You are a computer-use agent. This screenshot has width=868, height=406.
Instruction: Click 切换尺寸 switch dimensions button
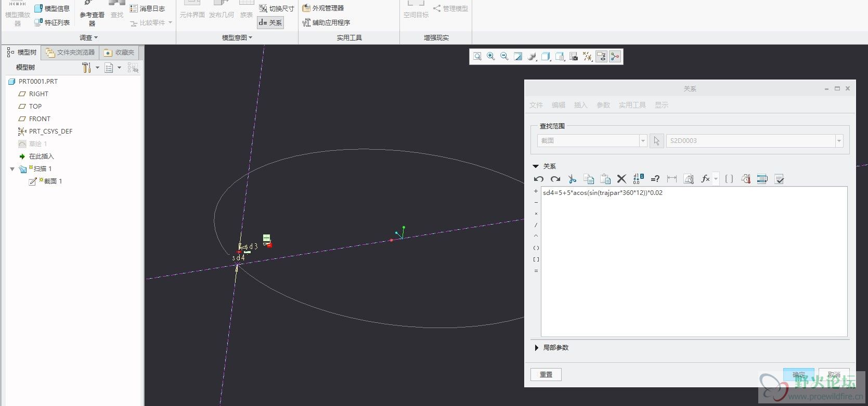[x=277, y=8]
